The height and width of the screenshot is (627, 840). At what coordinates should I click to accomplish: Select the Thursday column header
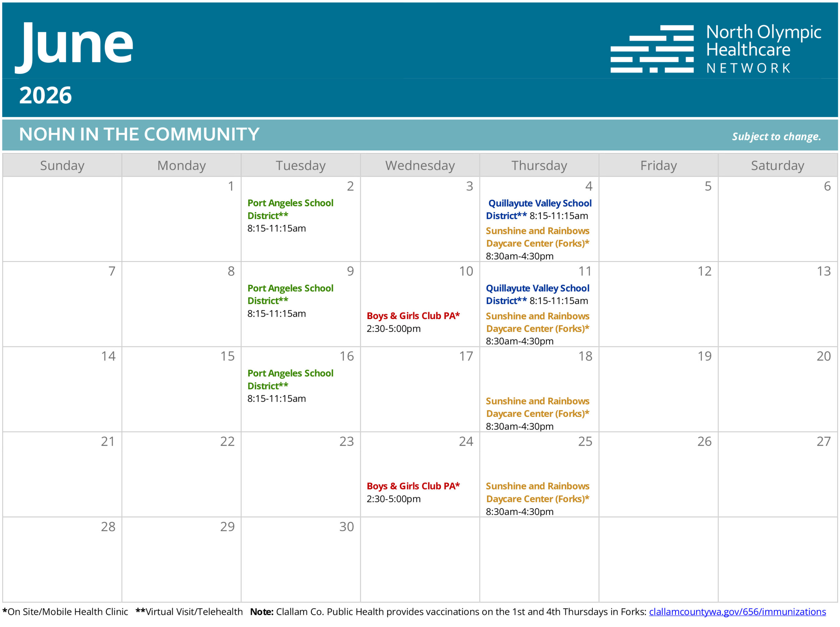click(x=539, y=165)
